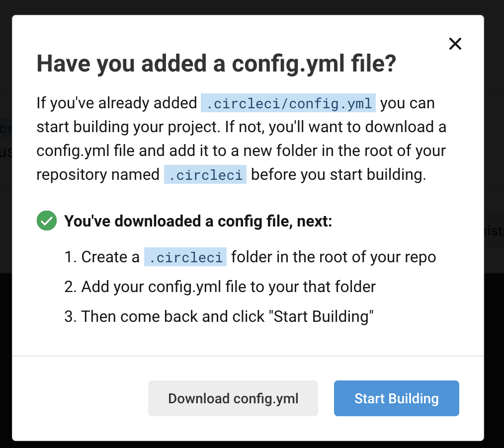Select step 2 "Add your config.yml file" line
Screen dimensions: 504x448
220,287
